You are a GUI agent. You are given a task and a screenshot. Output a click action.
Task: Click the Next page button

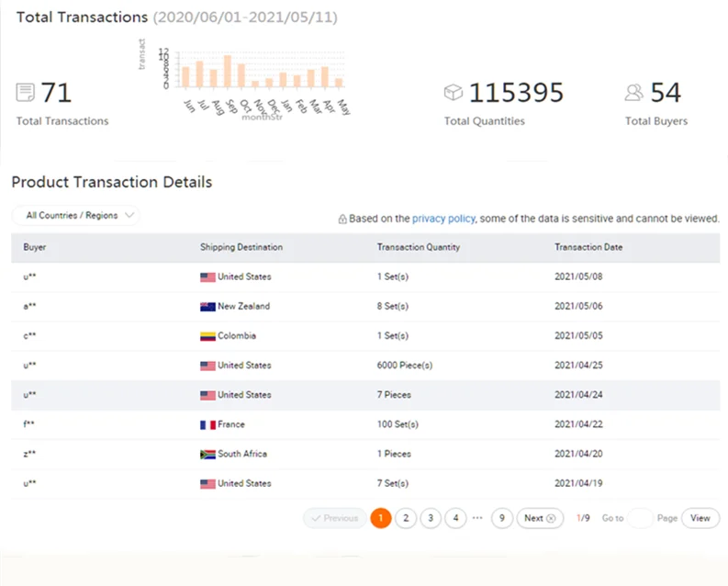(x=539, y=518)
